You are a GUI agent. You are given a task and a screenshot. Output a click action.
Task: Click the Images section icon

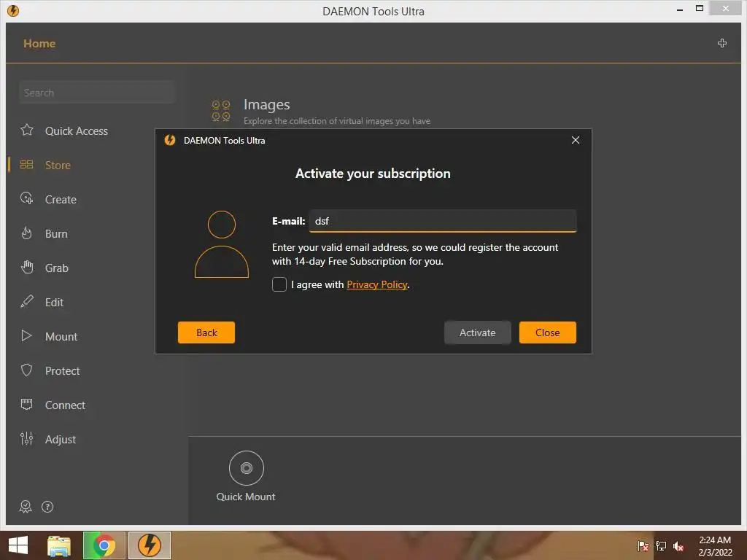pyautogui.click(x=221, y=111)
